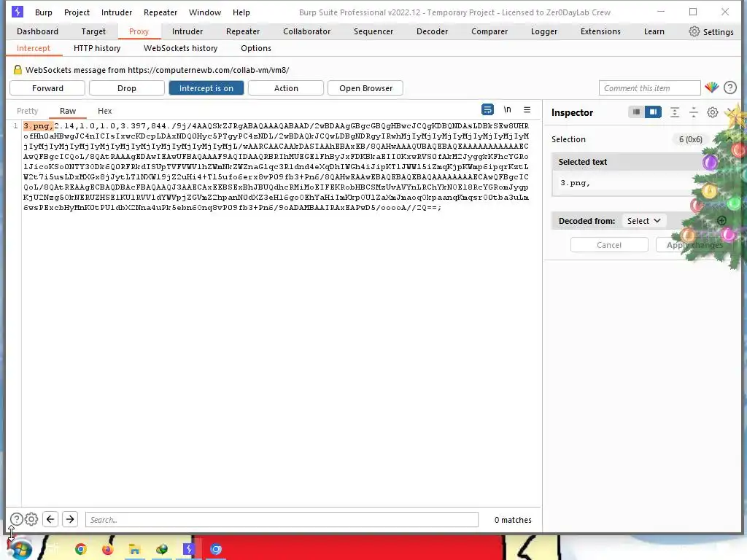Open the Inspector settings gear
This screenshot has height=560, width=747.
(x=712, y=112)
